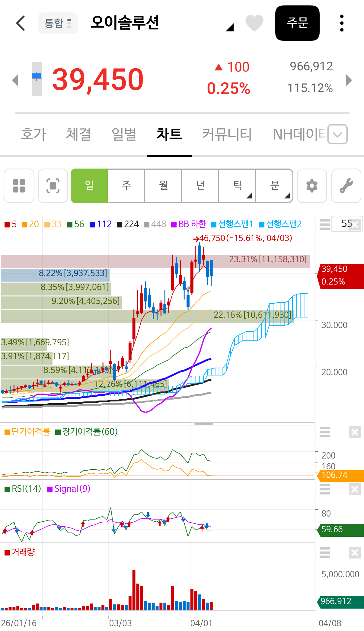The height and width of the screenshot is (631, 364).
Task: Switch to the 일별 tab
Action: point(124,134)
